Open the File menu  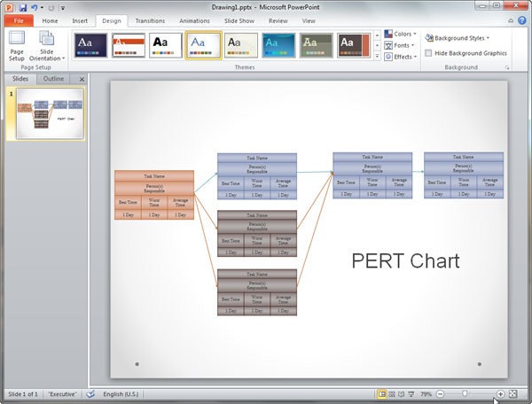[17, 20]
